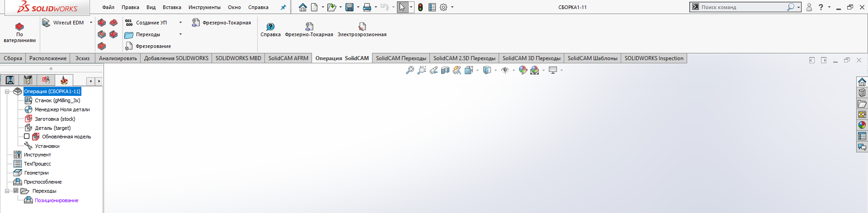The image size is (868, 213).
Task: Open the Создание УП dropdown arrow
Action: [180, 23]
